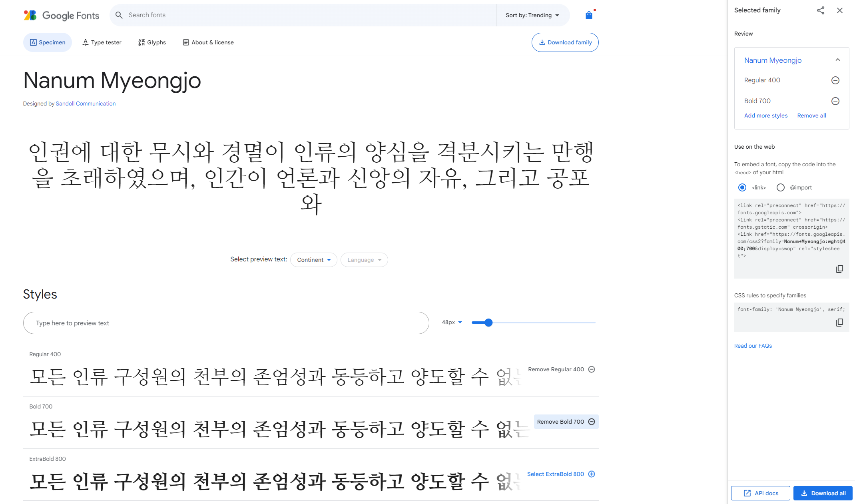The image size is (855, 504).
Task: Click the Download family button
Action: click(x=565, y=42)
